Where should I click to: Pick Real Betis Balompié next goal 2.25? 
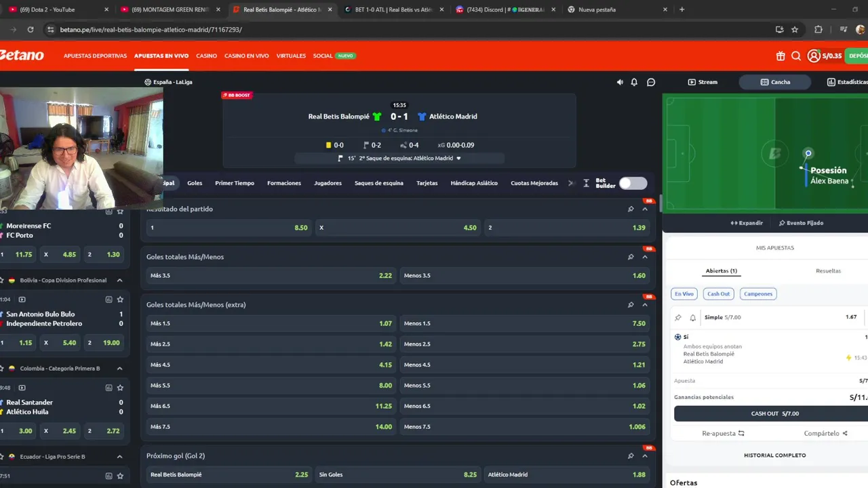(229, 474)
